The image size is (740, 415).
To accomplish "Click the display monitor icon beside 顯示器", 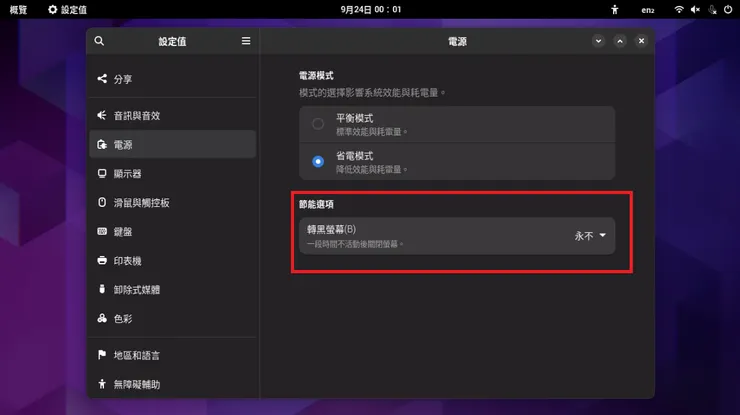I will coord(102,173).
